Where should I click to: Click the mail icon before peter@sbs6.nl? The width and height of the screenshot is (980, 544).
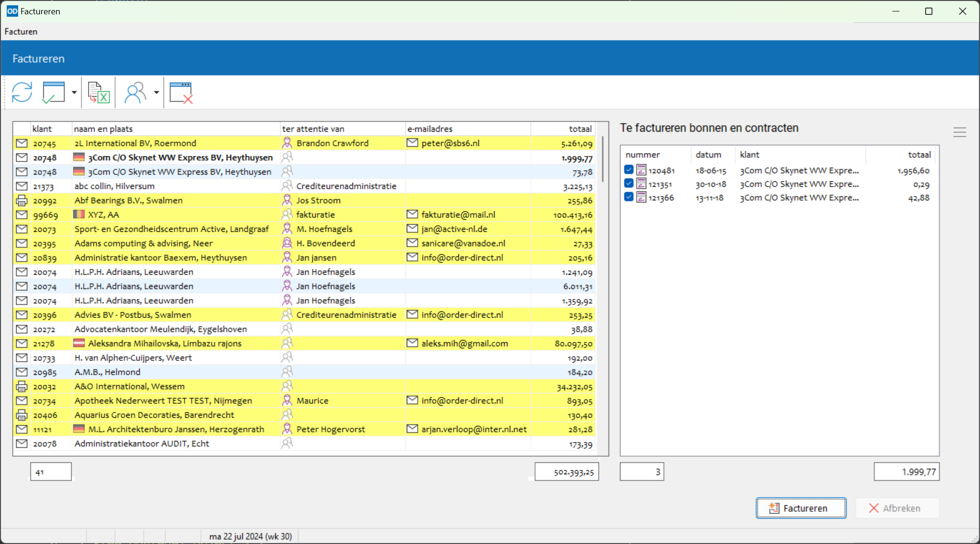[x=412, y=143]
